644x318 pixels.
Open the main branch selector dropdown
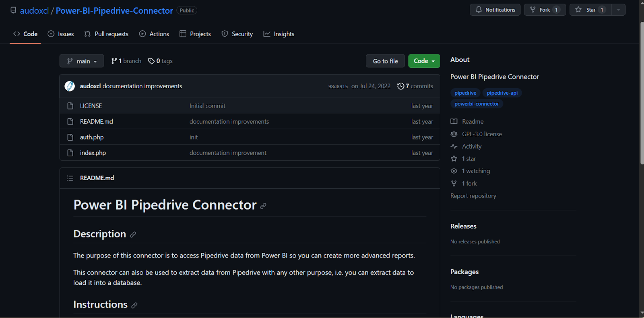[82, 61]
